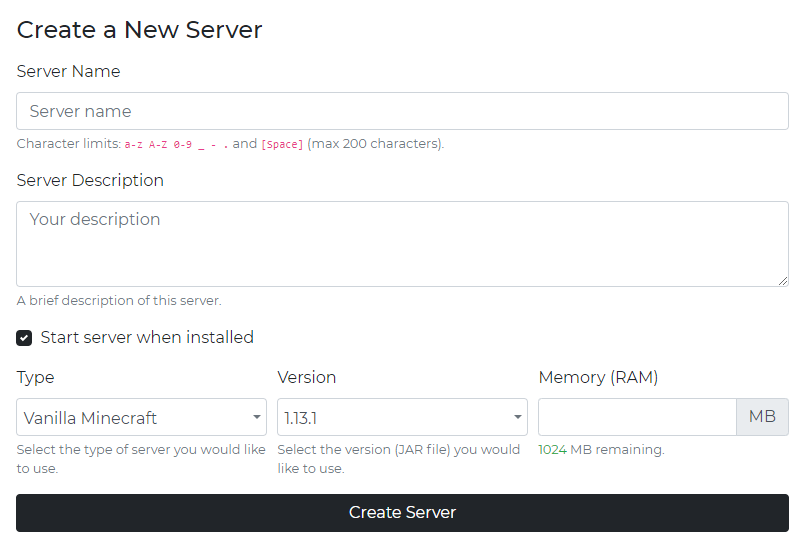Click the MB unit addon beside memory field

[x=762, y=417]
